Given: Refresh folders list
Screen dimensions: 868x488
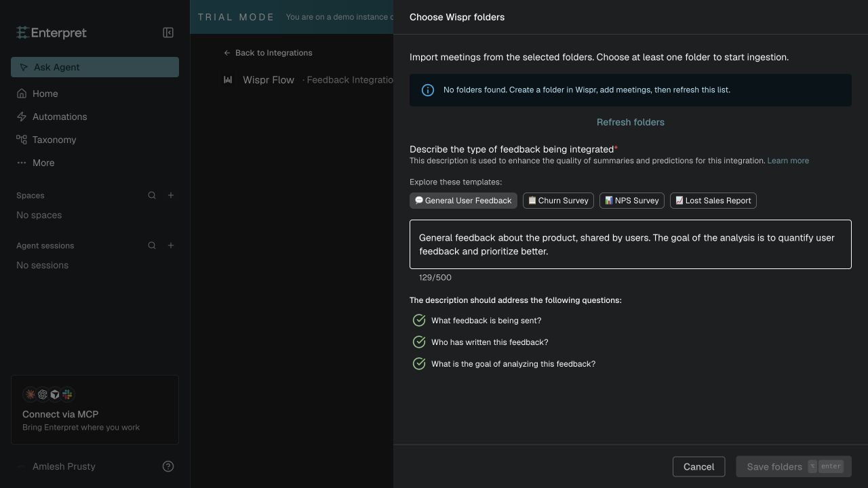Looking at the screenshot, I should pyautogui.click(x=631, y=122).
